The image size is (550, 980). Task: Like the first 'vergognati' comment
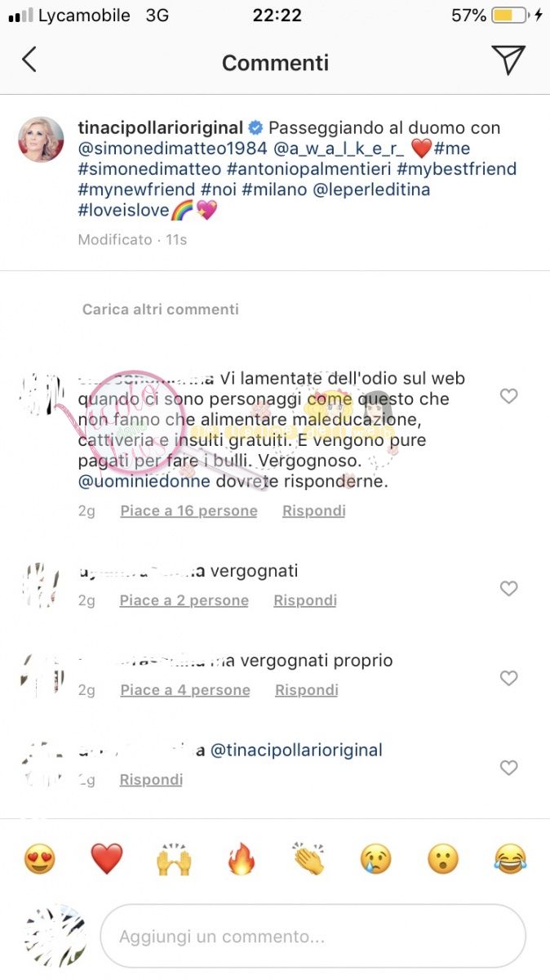[508, 588]
